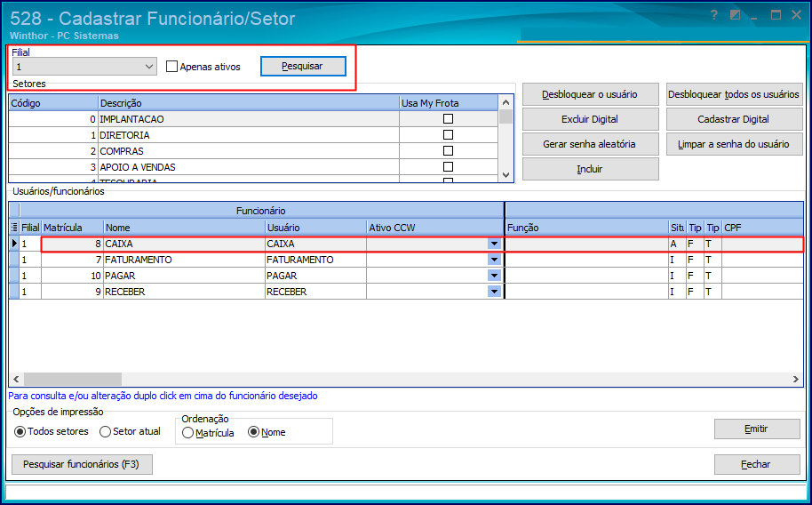Click the help question mark icon

[714, 15]
